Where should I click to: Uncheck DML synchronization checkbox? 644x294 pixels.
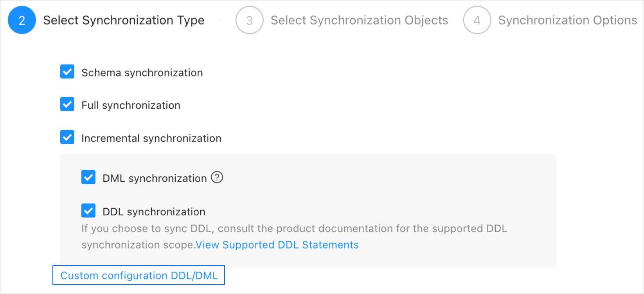(x=88, y=177)
